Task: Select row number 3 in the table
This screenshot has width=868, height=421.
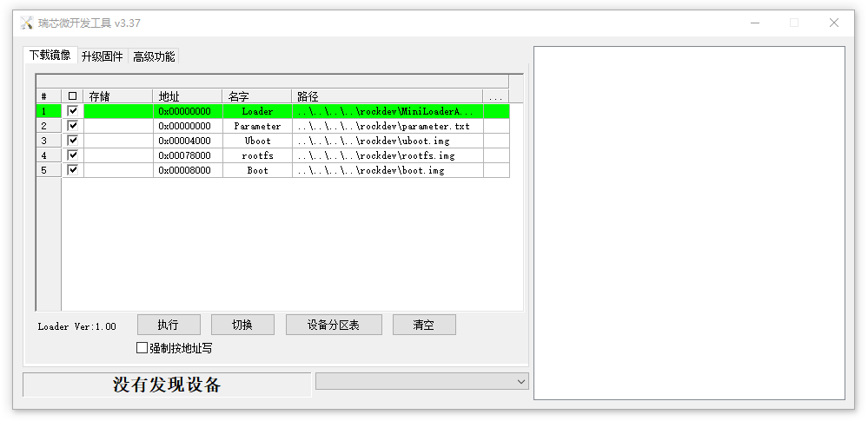Action: coord(49,141)
